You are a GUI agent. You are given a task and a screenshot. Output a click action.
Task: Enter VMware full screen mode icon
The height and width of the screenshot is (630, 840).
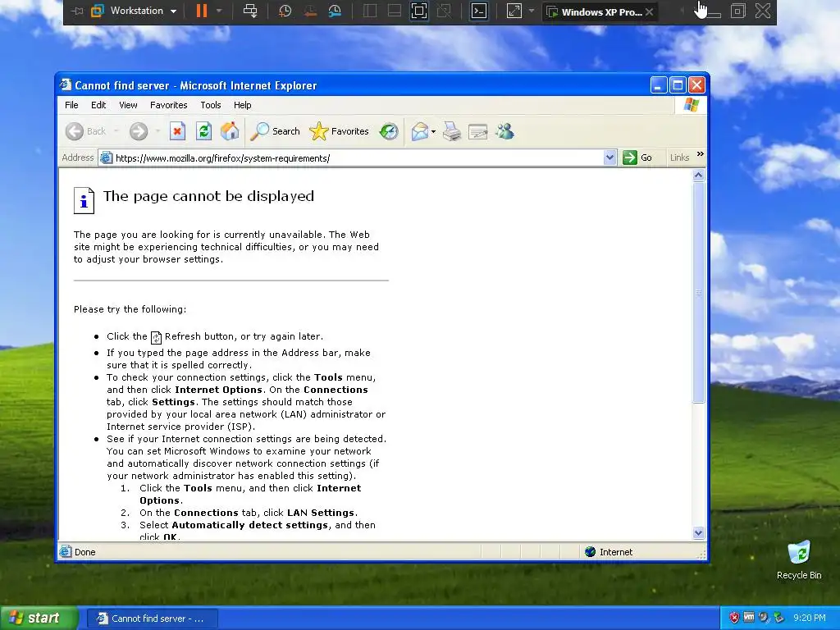pos(419,11)
